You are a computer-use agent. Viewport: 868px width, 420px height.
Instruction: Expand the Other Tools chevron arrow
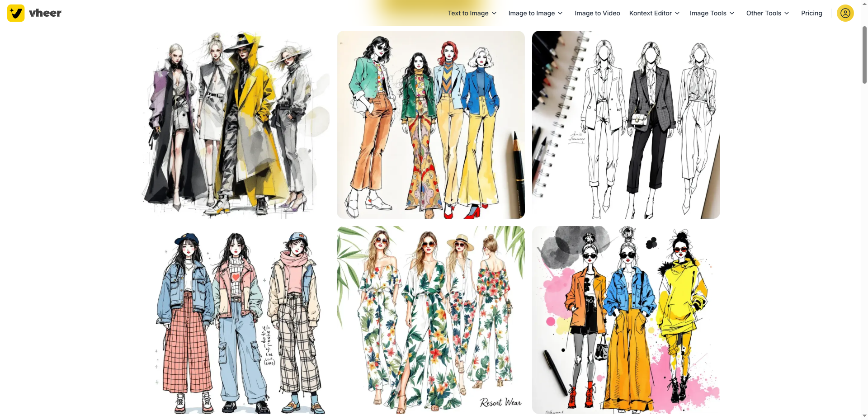click(x=787, y=13)
